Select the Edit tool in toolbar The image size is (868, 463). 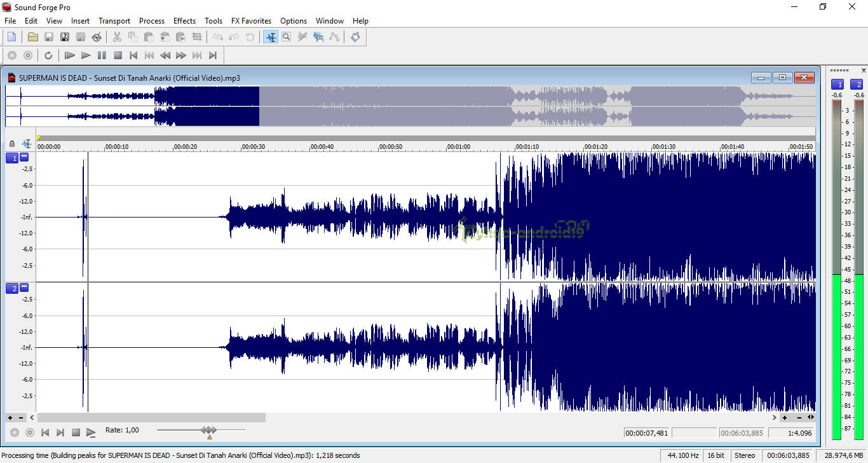[271, 37]
